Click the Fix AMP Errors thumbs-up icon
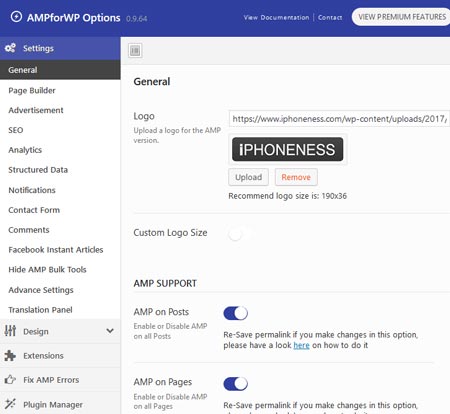The height and width of the screenshot is (414, 450). pyautogui.click(x=10, y=380)
